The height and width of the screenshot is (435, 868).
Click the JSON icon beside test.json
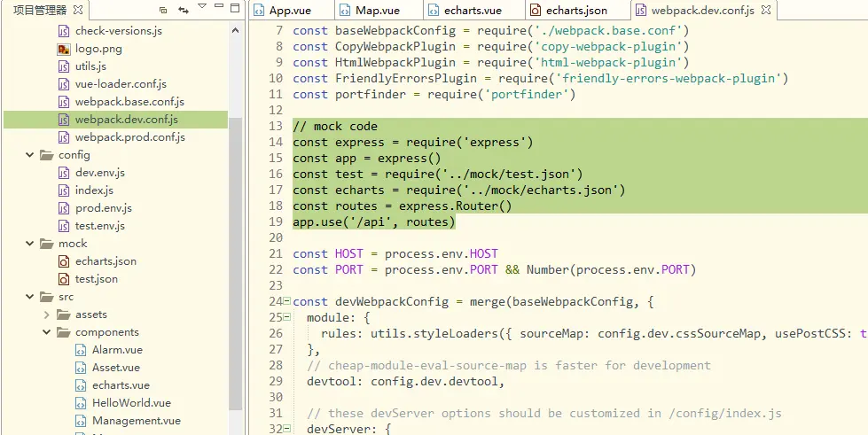(64, 279)
